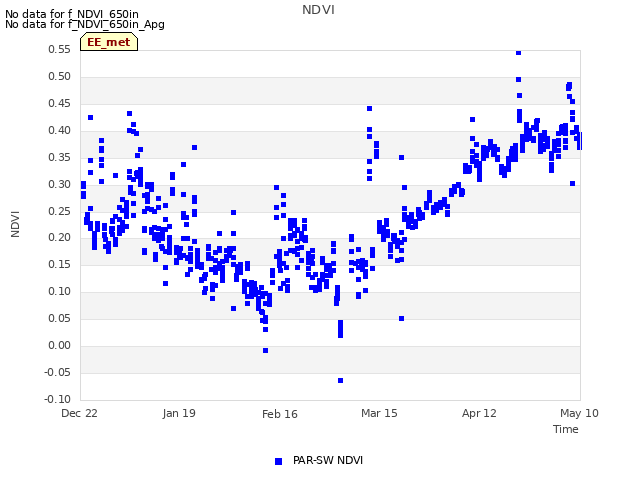Click the -0.10 y-axis tick label
The image size is (640, 480).
(58, 399)
